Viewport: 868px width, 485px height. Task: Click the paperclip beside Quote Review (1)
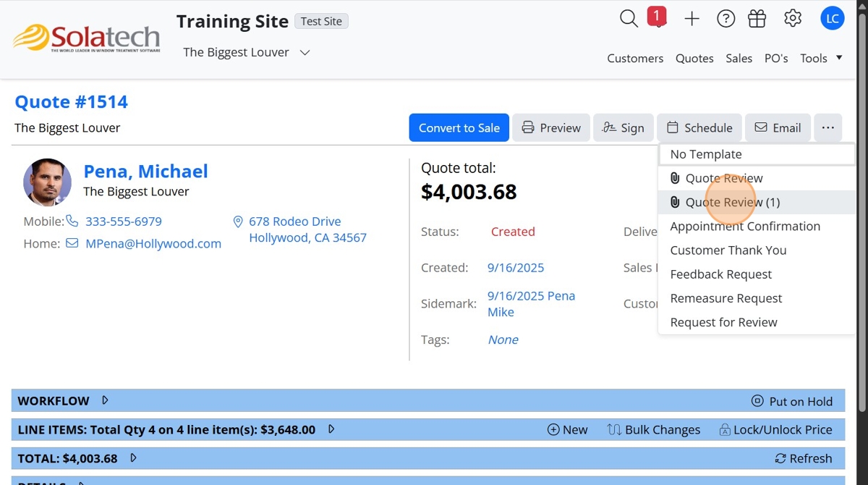pyautogui.click(x=675, y=202)
